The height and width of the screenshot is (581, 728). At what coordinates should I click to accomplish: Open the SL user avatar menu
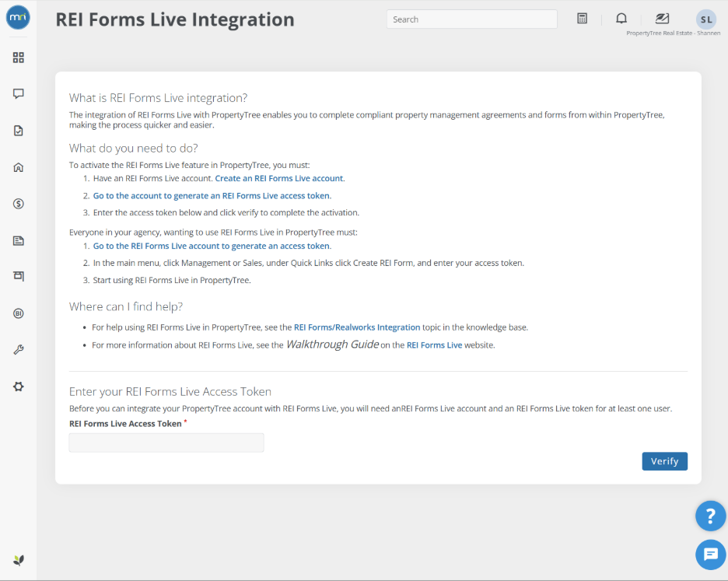[706, 19]
